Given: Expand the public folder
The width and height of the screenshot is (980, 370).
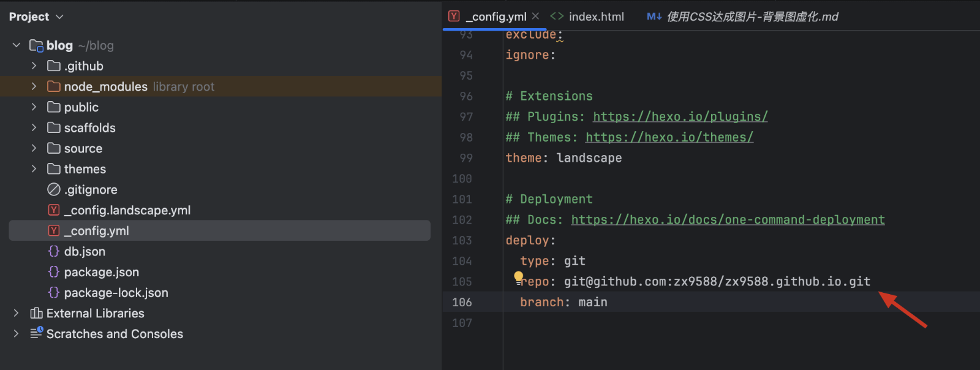Looking at the screenshot, I should [x=34, y=107].
